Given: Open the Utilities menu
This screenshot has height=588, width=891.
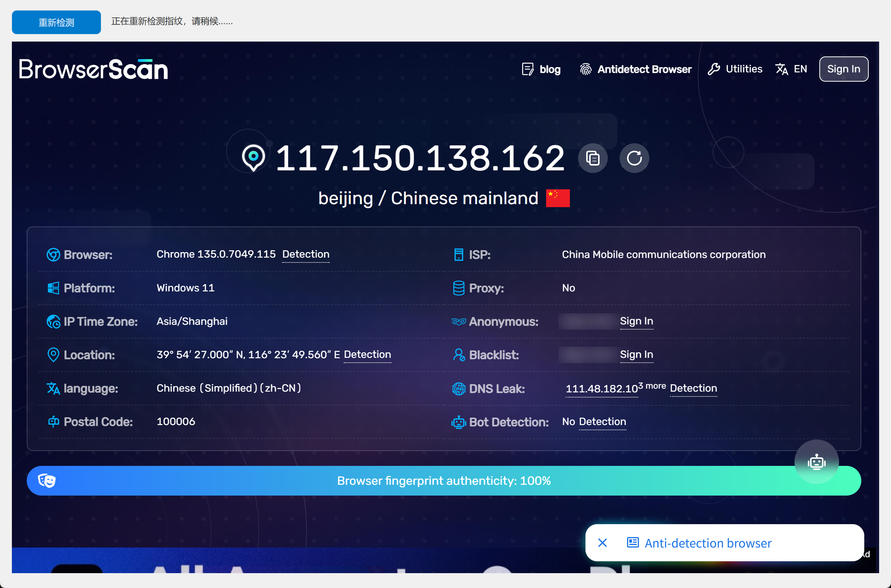Looking at the screenshot, I should (735, 69).
